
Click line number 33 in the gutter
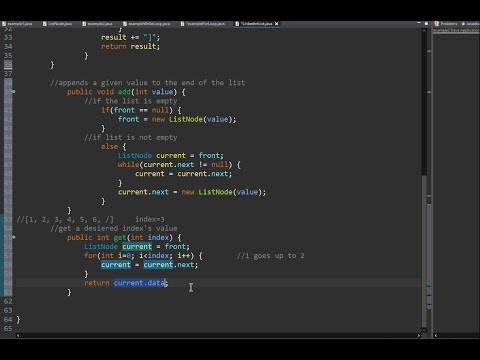tap(8, 37)
